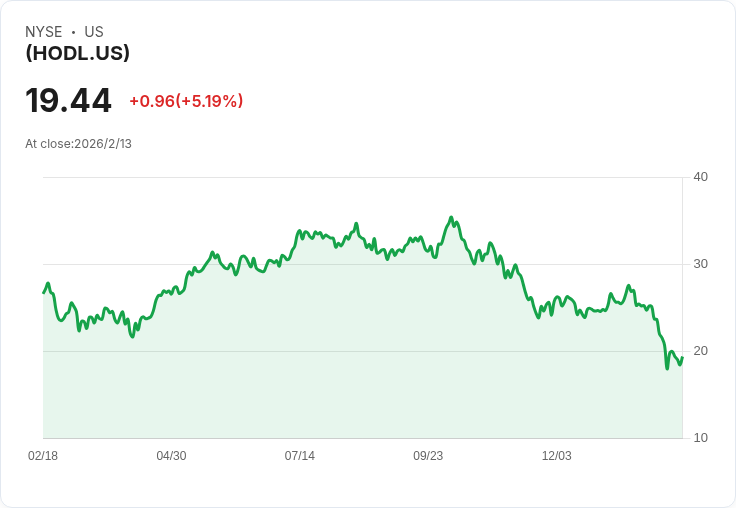Image resolution: width=736 pixels, height=508 pixels.
Task: Click the US market label
Action: click(94, 32)
